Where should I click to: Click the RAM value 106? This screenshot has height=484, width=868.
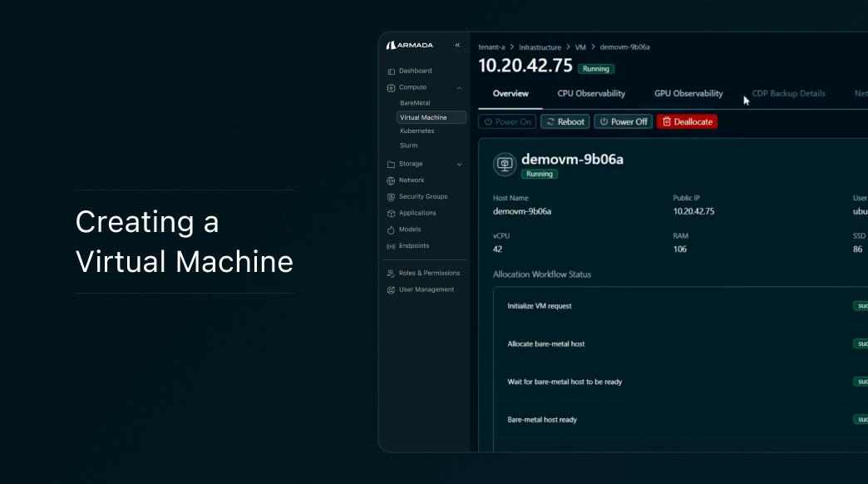[680, 249]
